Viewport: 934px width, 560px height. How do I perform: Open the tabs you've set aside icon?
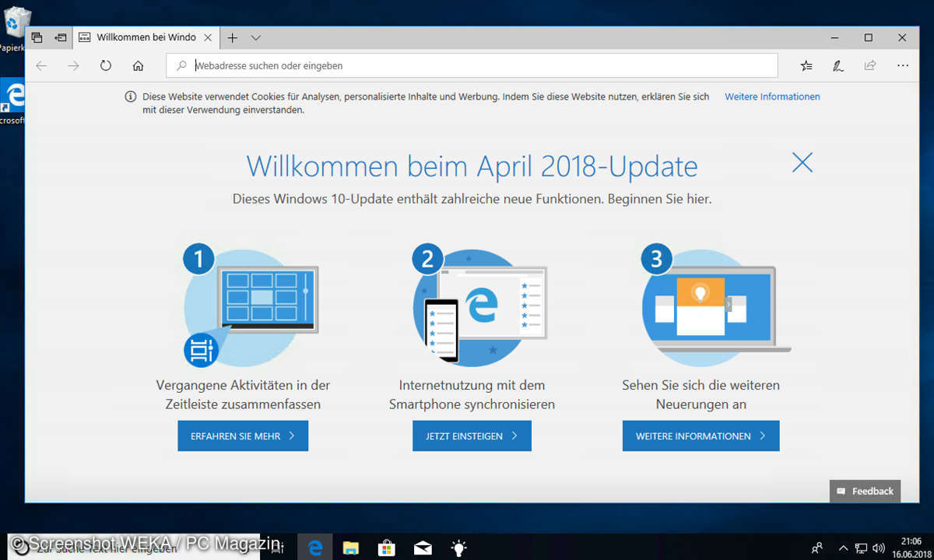[x=37, y=37]
